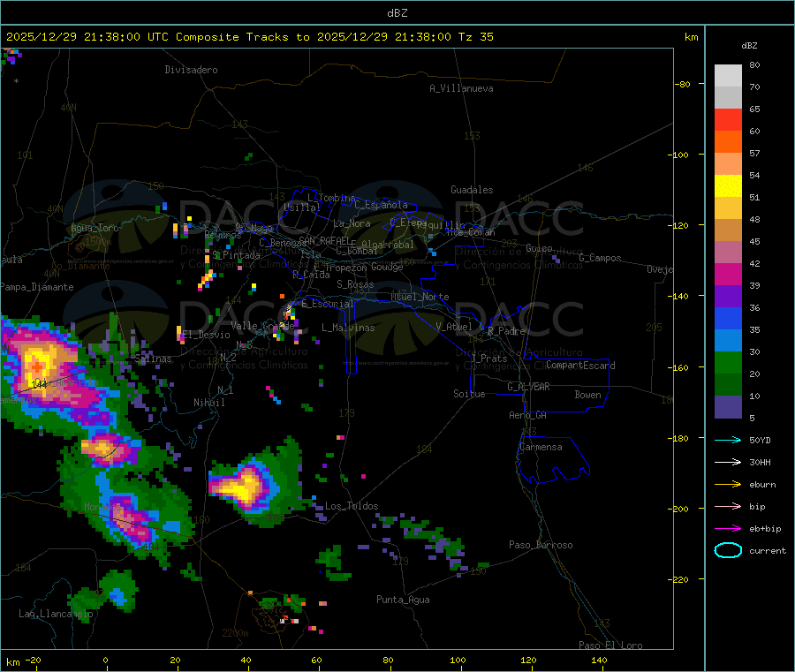Click the Aero_GA map label
This screenshot has height=672, width=795.
528,415
